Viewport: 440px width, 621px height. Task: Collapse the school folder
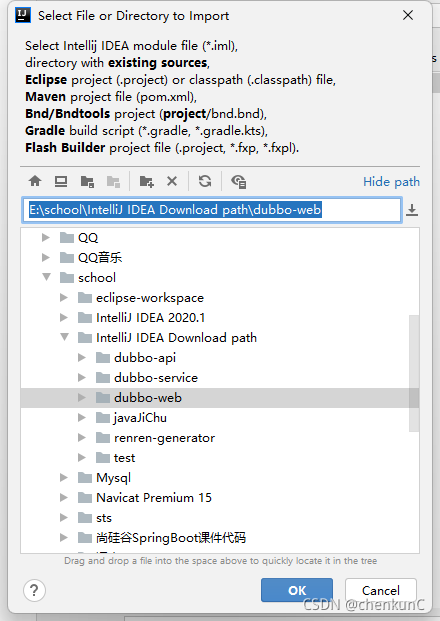click(x=46, y=277)
